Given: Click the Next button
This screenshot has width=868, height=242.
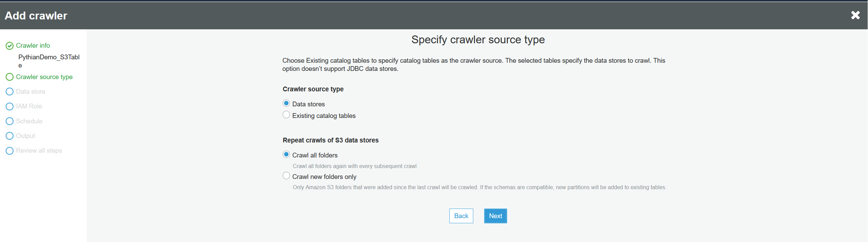Looking at the screenshot, I should coord(495,216).
